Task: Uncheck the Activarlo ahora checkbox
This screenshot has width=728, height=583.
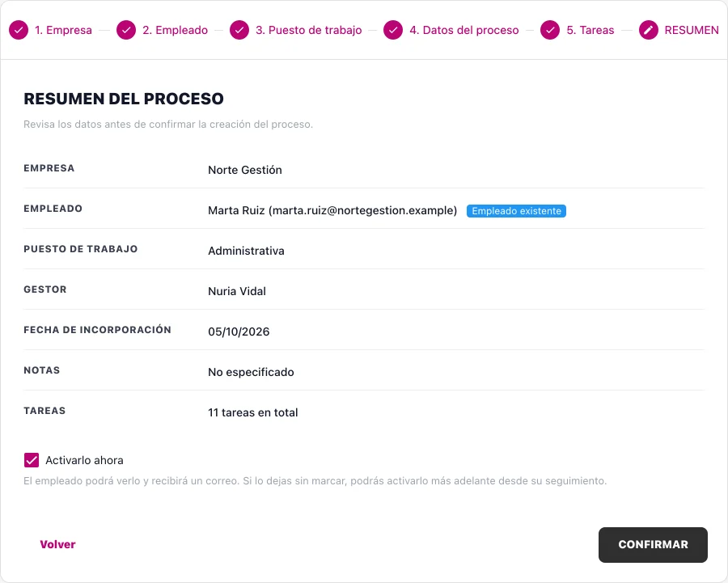Action: [32, 460]
